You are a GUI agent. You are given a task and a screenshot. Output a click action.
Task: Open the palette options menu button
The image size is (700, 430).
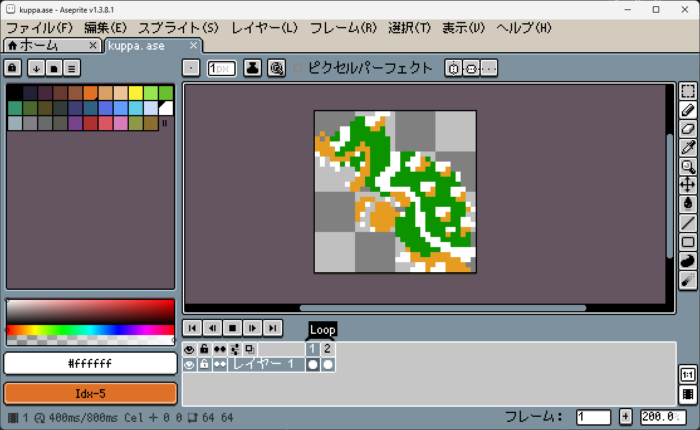point(73,68)
